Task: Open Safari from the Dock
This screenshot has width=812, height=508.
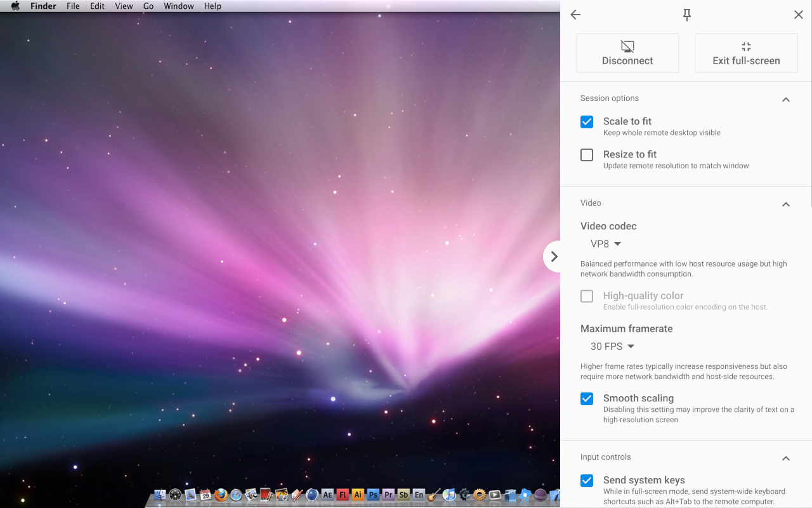Action: 237,494
